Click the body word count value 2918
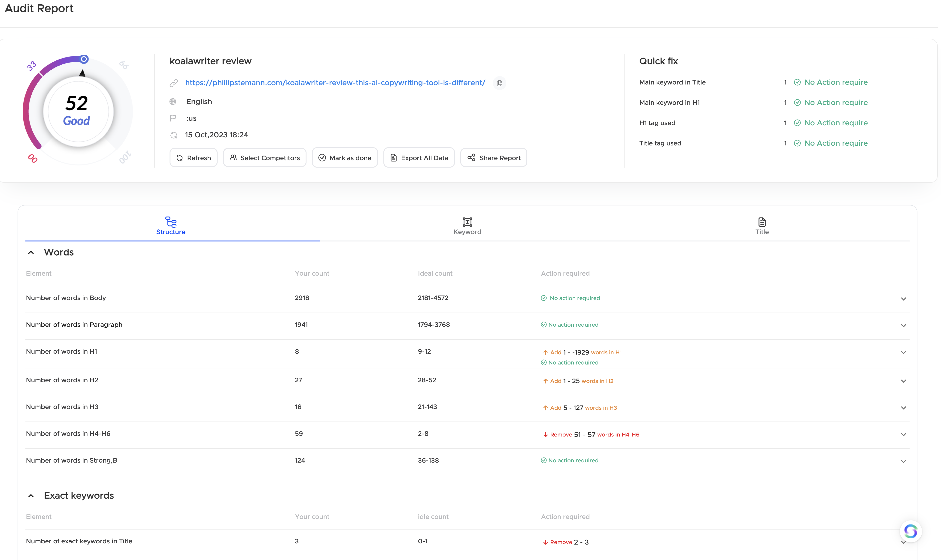The height and width of the screenshot is (560, 941). pos(302,298)
